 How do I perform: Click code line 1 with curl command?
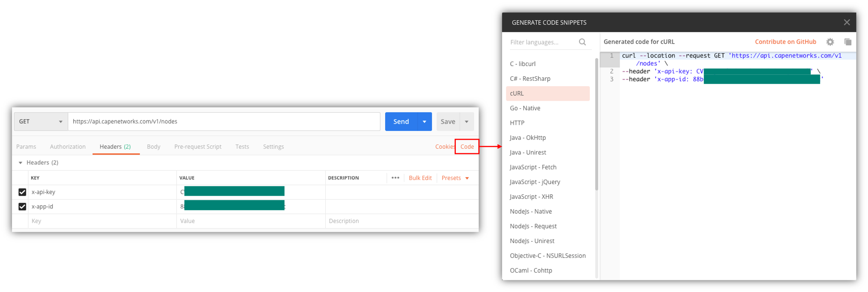731,59
